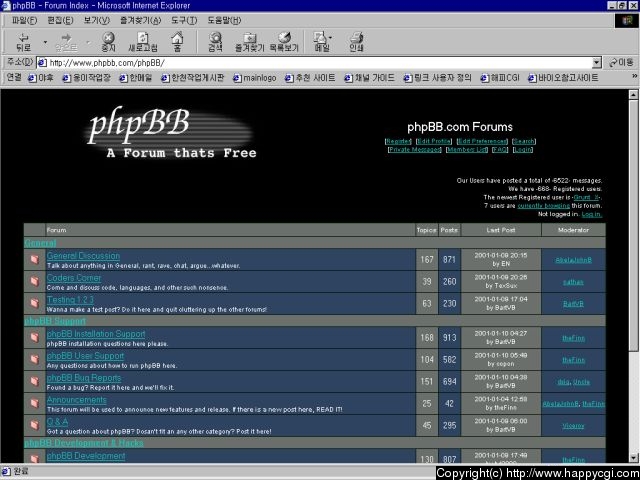Open the Q & A forum

click(58, 422)
